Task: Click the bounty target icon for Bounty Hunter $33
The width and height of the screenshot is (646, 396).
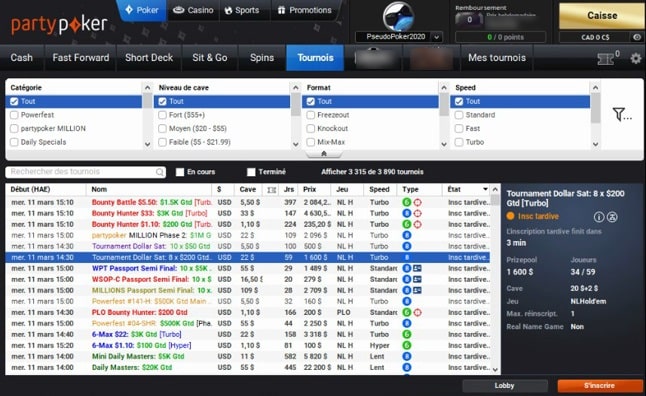Action: coord(417,213)
